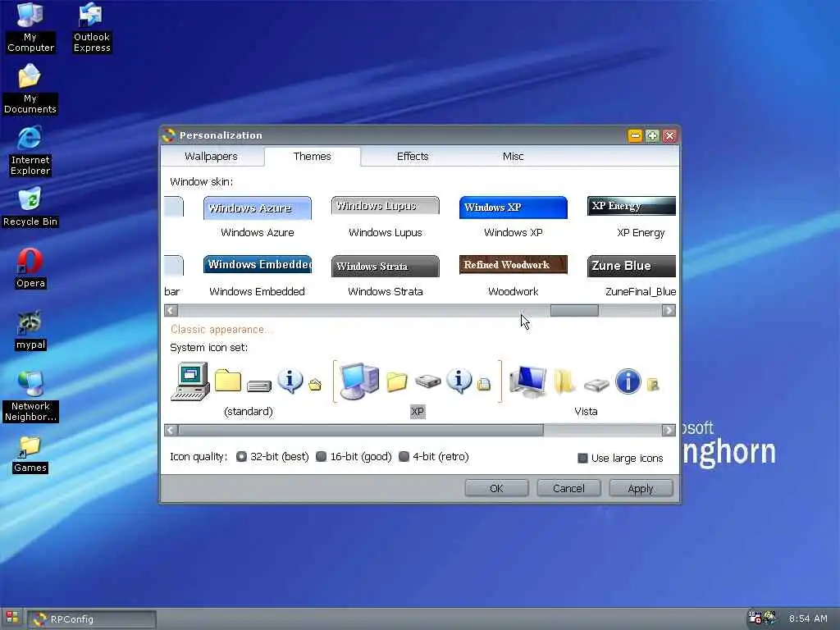Click the XP set folder icon
This screenshot has height=630, width=840.
tap(397, 381)
